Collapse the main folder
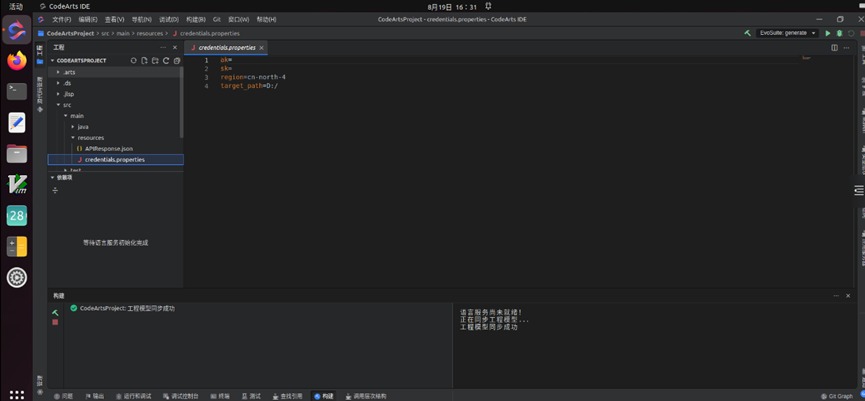This screenshot has width=865, height=401. 65,116
